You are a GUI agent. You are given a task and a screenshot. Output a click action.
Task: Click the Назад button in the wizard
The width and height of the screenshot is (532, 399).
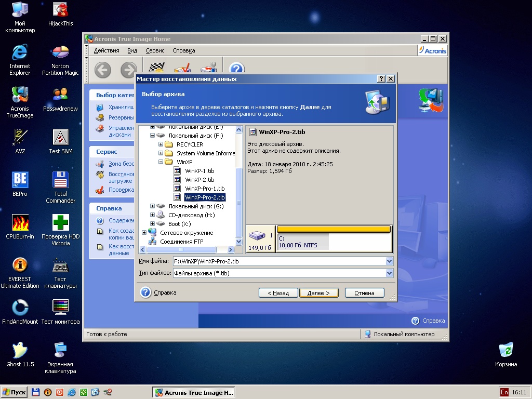tap(278, 293)
